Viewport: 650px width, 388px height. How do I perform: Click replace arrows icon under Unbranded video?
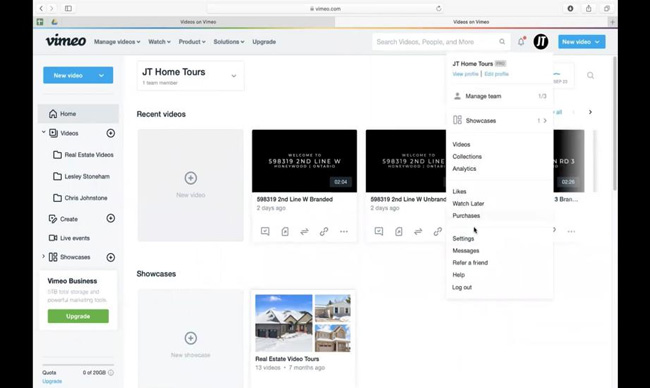[x=418, y=231]
